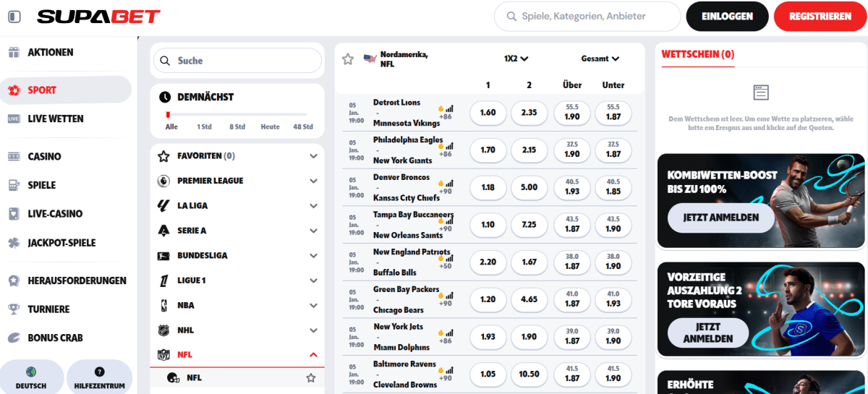
Task: Click Jetzt Anmelden on Kombiwetten-Boost banner
Action: (721, 217)
